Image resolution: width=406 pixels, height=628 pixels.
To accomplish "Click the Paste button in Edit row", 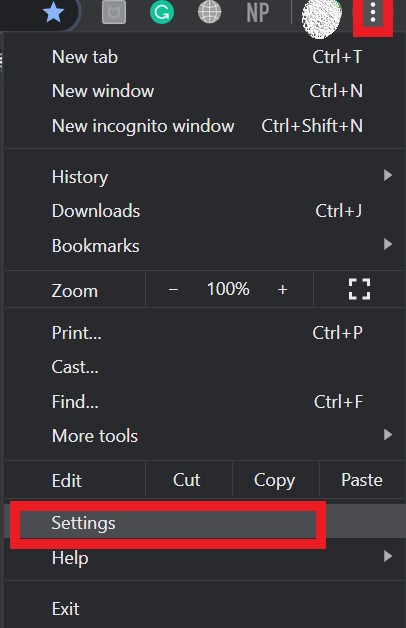I will point(362,480).
